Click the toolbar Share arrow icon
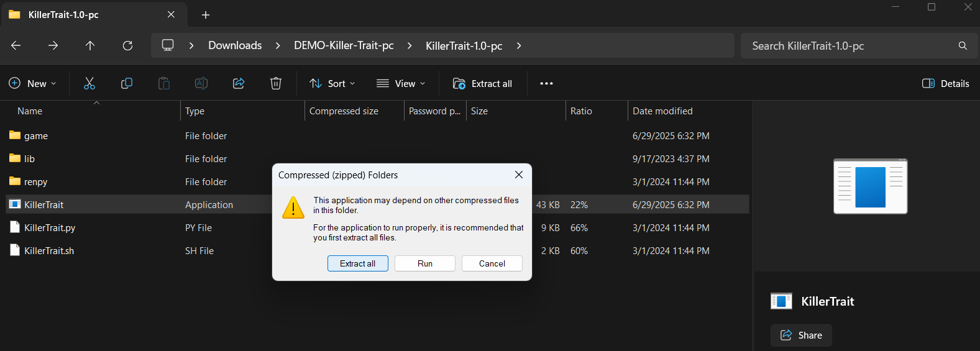The image size is (980, 351). click(239, 83)
